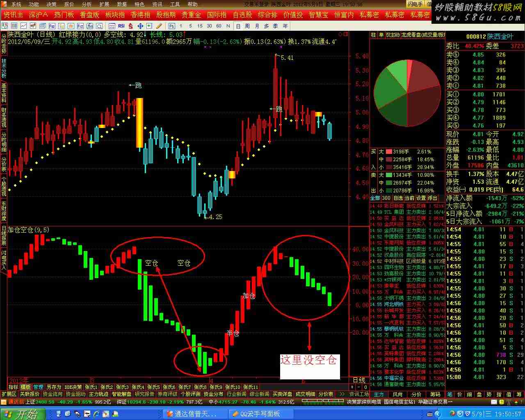Click the 贵重金 red banner button
Viewport: 525px width, 420px height.
click(192, 15)
